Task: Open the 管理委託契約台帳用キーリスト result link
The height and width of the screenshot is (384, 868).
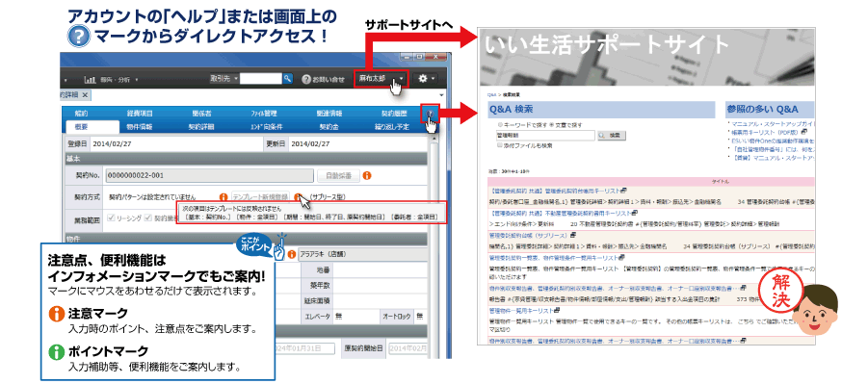Action: pos(554,190)
